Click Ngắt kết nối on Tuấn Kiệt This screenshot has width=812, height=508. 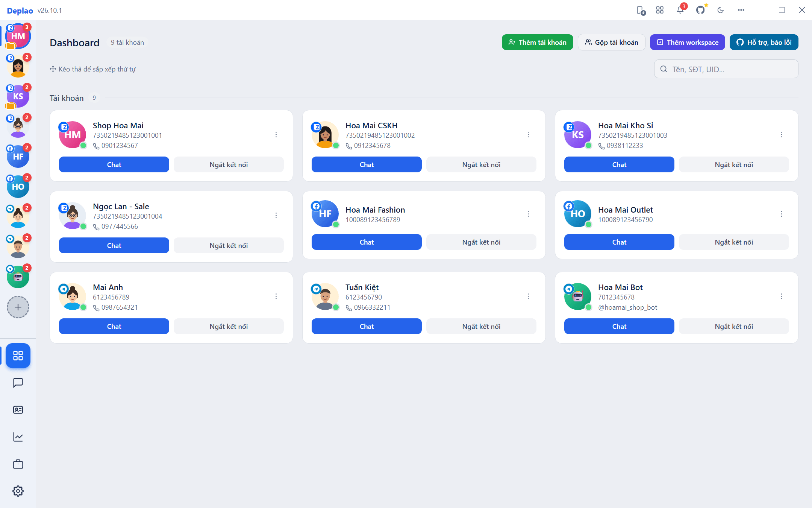tap(481, 326)
